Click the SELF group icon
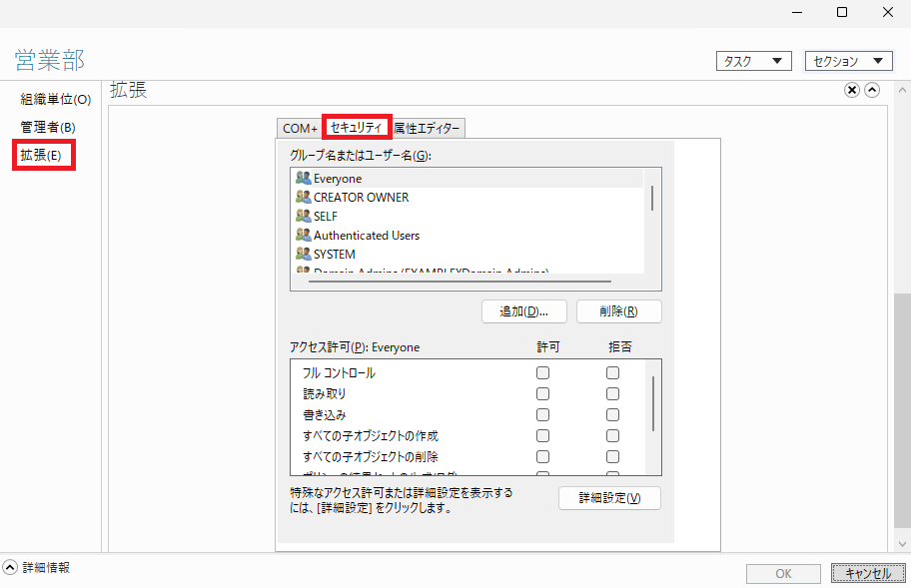The width and height of the screenshot is (911, 588). tap(304, 216)
